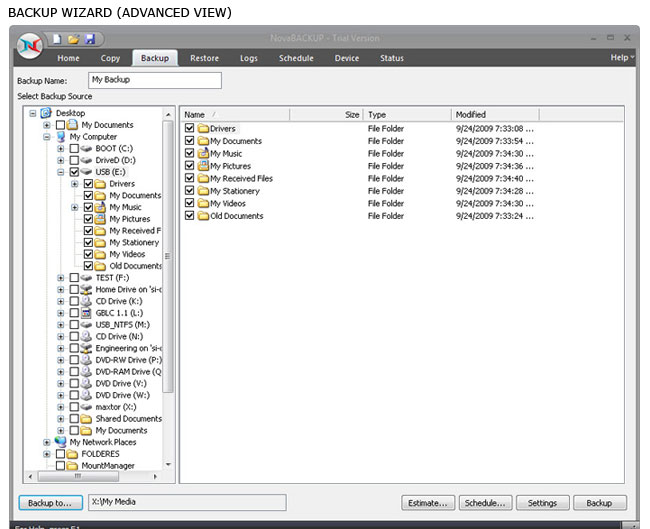Sort the list by Modified column header
The height and width of the screenshot is (529, 650).
(495, 114)
